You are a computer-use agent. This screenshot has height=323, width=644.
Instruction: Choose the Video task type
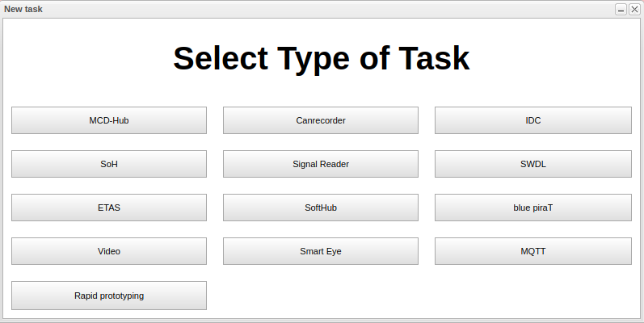109,251
